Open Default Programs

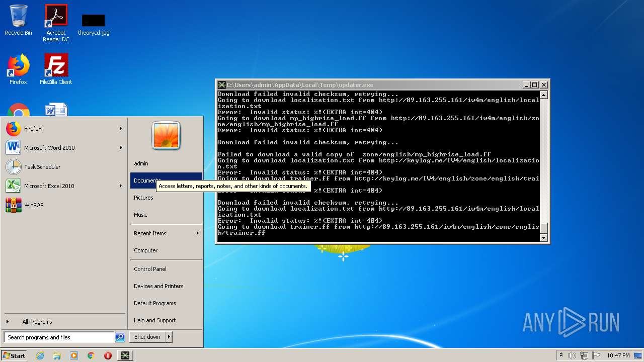tap(166, 303)
